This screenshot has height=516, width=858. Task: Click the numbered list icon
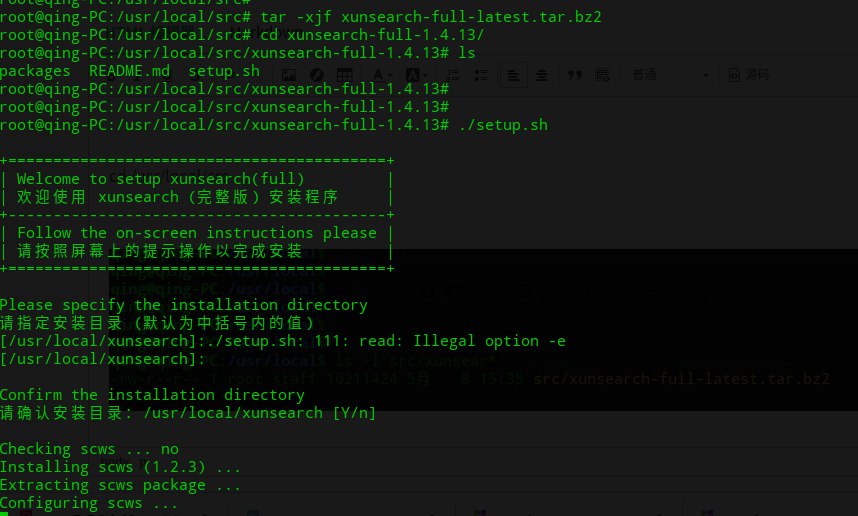454,75
